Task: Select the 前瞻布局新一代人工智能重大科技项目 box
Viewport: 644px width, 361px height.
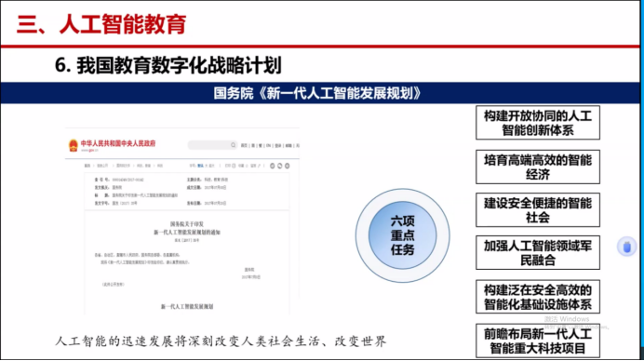Action: click(538, 341)
